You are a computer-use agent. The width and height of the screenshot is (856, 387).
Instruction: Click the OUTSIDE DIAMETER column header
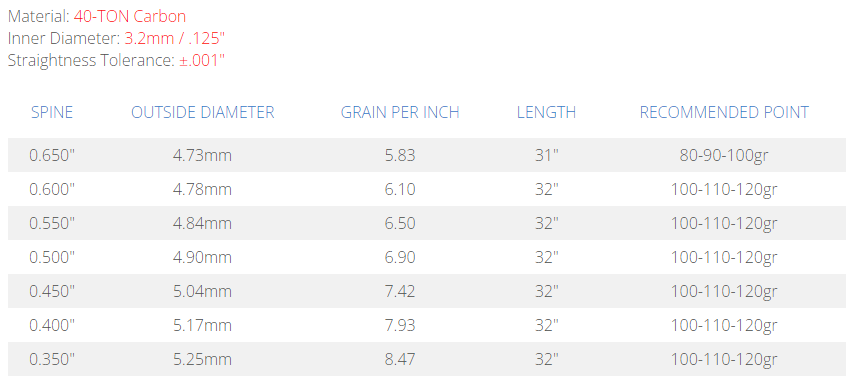tap(203, 112)
